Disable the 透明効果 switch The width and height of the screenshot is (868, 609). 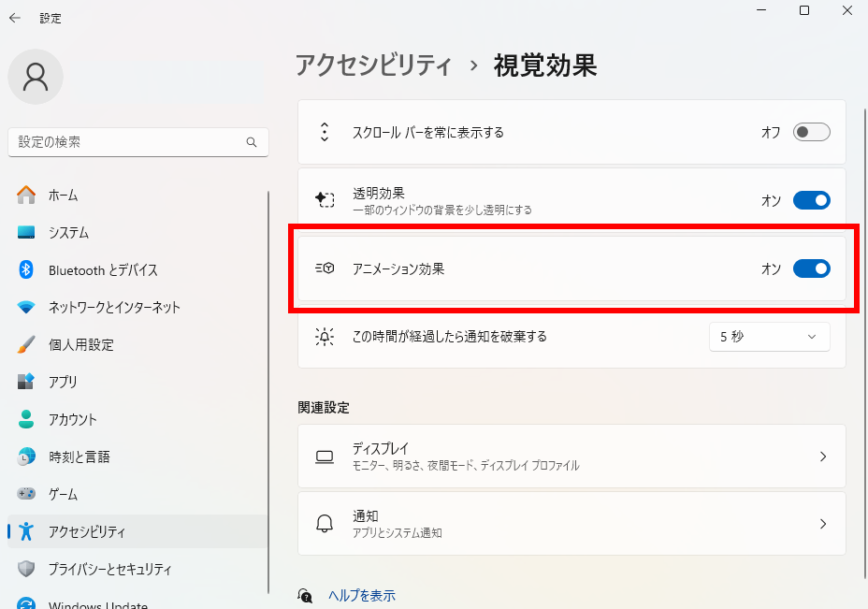pyautogui.click(x=810, y=199)
